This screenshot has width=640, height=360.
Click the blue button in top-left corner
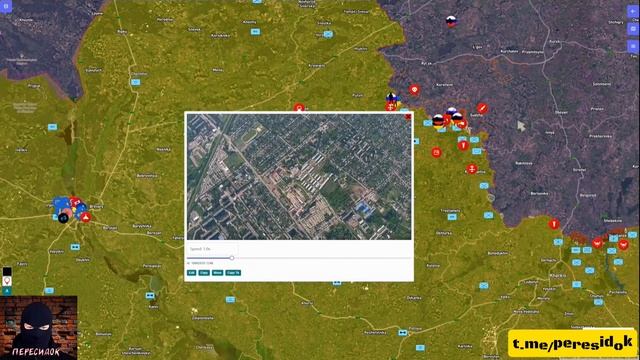(6, 6)
